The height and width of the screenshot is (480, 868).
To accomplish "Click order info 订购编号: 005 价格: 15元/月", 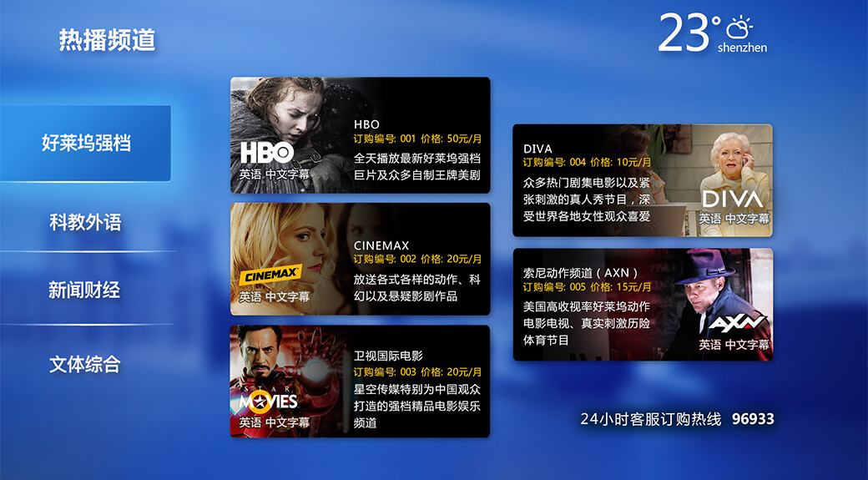I will [588, 287].
